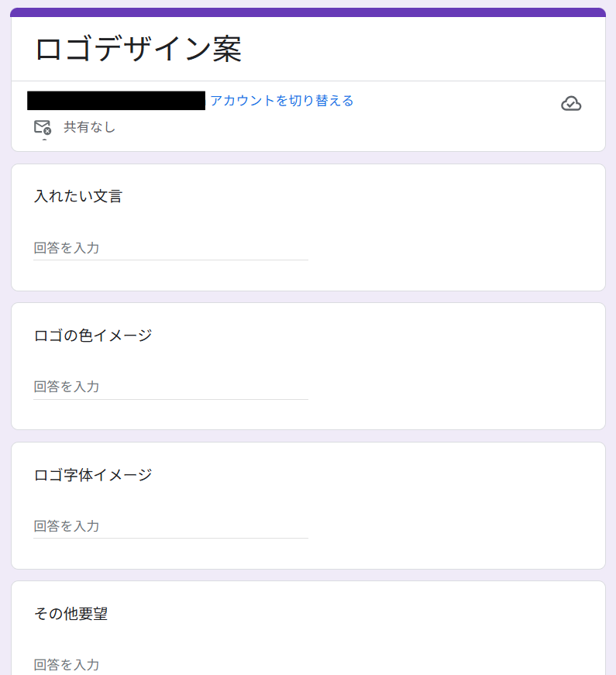Click the その他要望 question label
616x675 pixels.
71,614
